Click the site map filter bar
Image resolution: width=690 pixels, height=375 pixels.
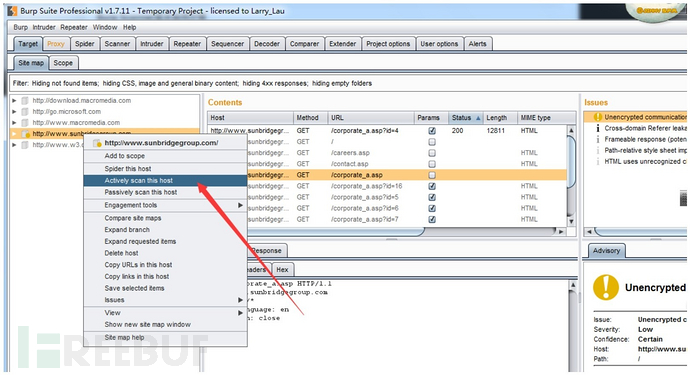pyautogui.click(x=348, y=83)
